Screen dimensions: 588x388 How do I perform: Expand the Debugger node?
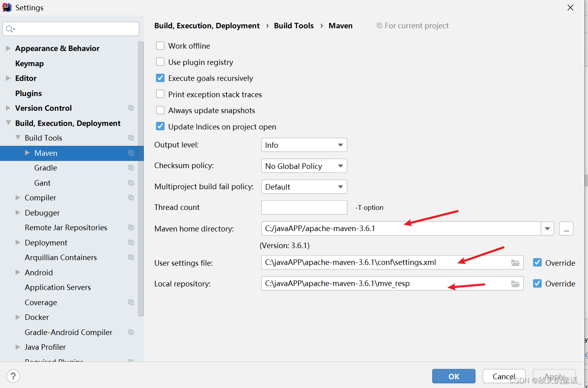pos(18,212)
